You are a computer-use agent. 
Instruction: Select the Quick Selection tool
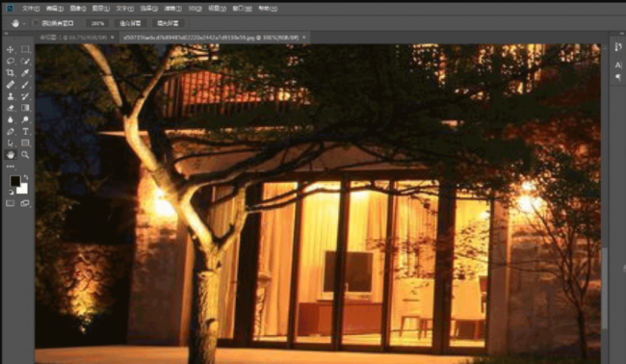(x=25, y=61)
